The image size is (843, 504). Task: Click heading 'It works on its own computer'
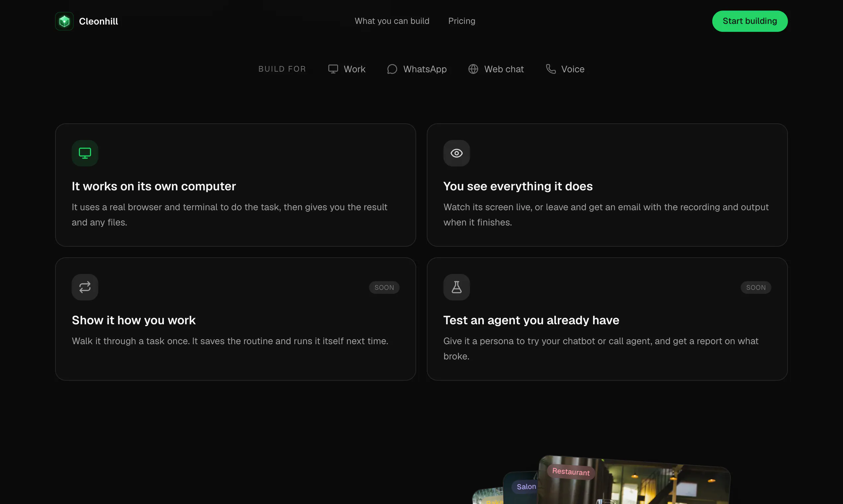pos(154,186)
